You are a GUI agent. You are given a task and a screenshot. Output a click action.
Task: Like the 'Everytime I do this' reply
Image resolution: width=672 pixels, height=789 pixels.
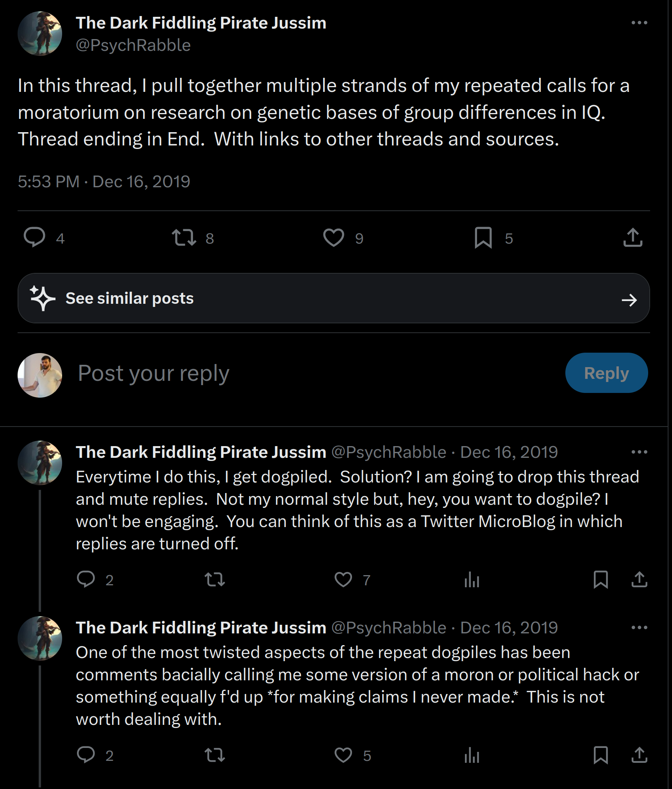click(x=343, y=579)
